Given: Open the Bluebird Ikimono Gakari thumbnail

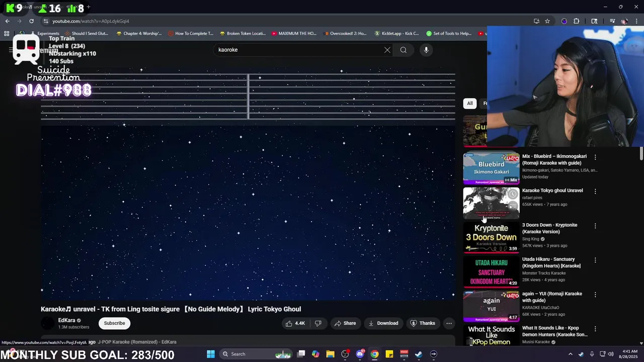Looking at the screenshot, I should 491,168.
